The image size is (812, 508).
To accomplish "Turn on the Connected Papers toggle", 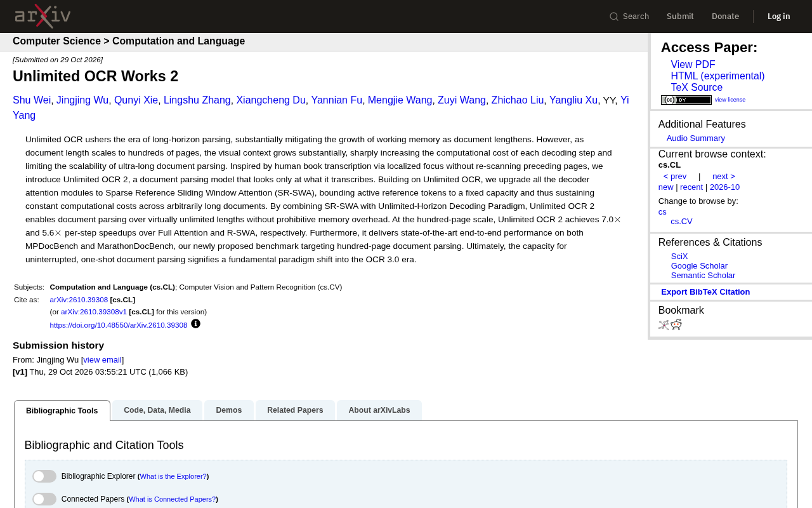I will tap(44, 499).
